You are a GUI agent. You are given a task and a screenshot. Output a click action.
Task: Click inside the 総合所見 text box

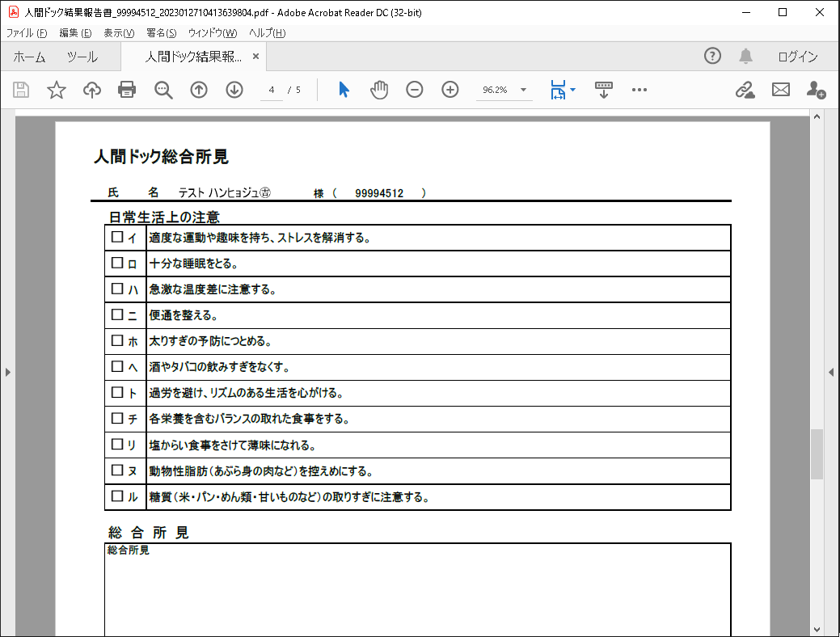[418, 590]
